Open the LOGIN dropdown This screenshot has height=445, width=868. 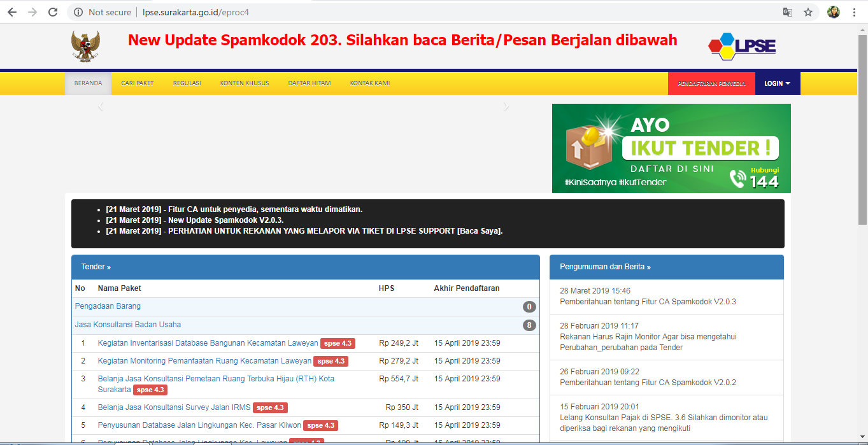point(777,83)
